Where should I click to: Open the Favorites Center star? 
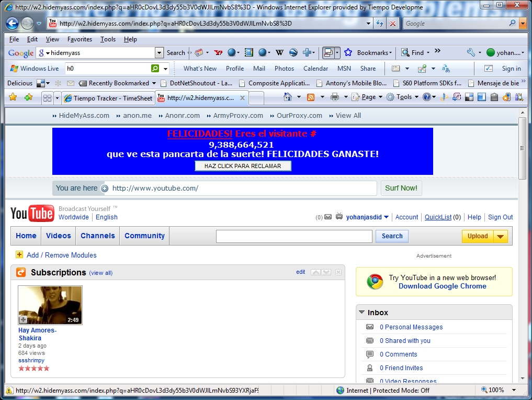(13, 97)
